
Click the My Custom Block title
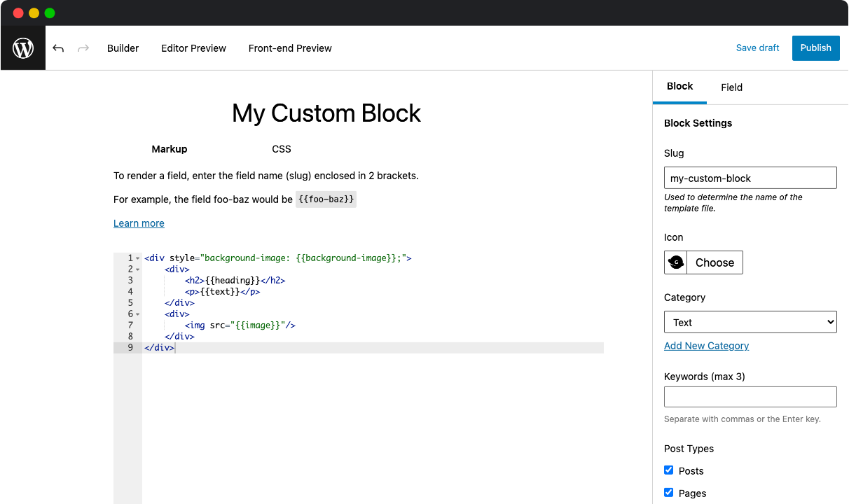326,113
